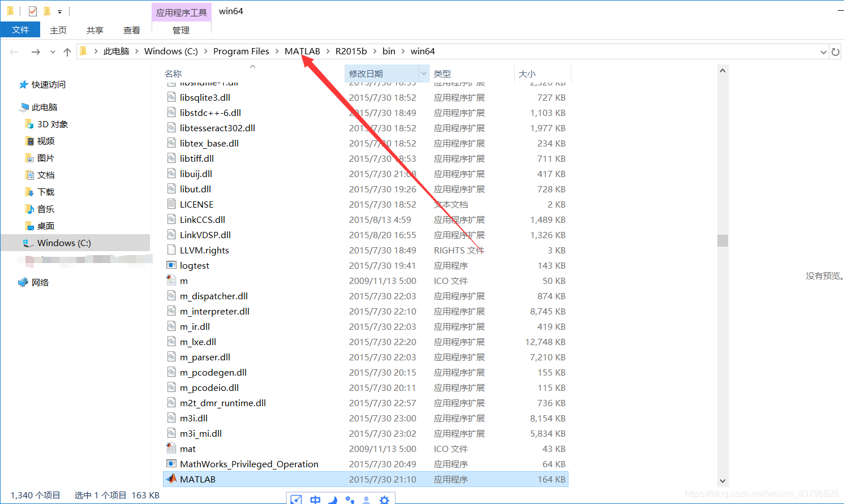Open the Manage (管理) ribbon tab
Image resolution: width=844 pixels, height=504 pixels.
(181, 30)
